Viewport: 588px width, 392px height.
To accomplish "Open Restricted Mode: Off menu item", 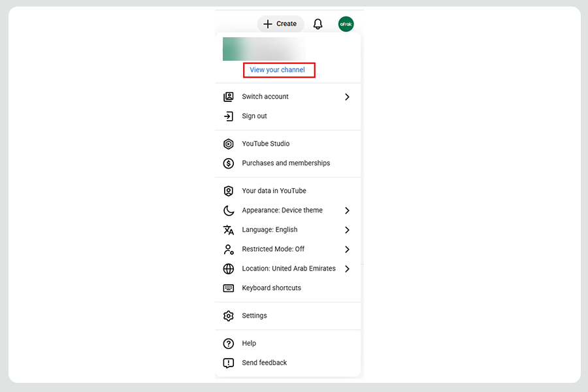I will pyautogui.click(x=273, y=249).
